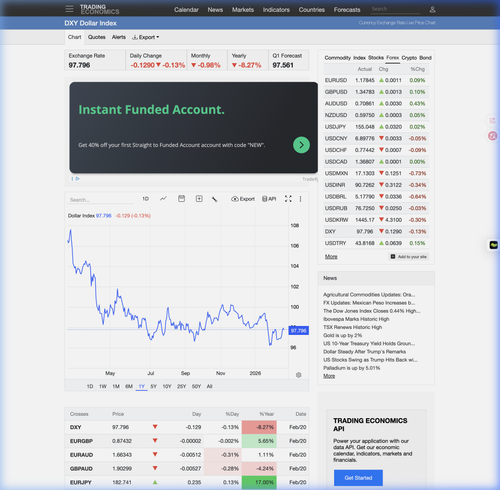
Task: Select the chart drawing tools icon
Action: coord(215,199)
